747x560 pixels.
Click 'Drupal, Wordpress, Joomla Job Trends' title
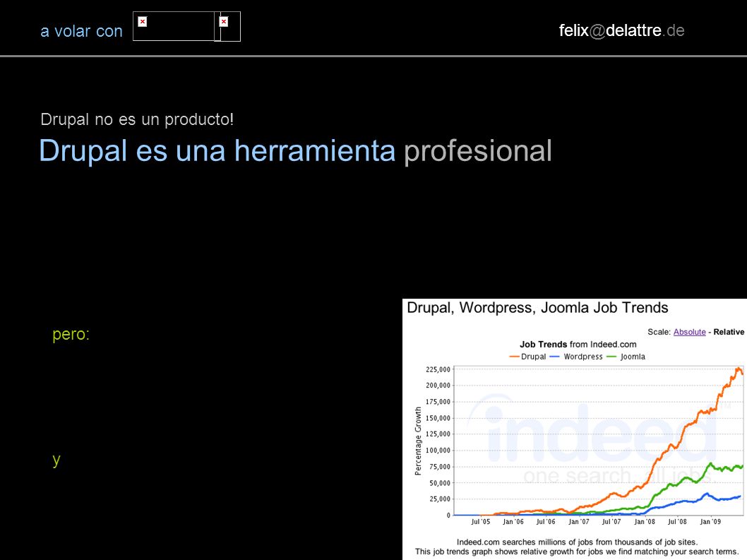pos(537,308)
